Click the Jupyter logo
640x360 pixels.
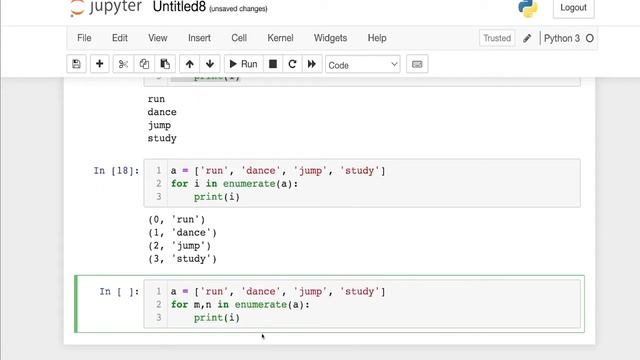coord(106,7)
